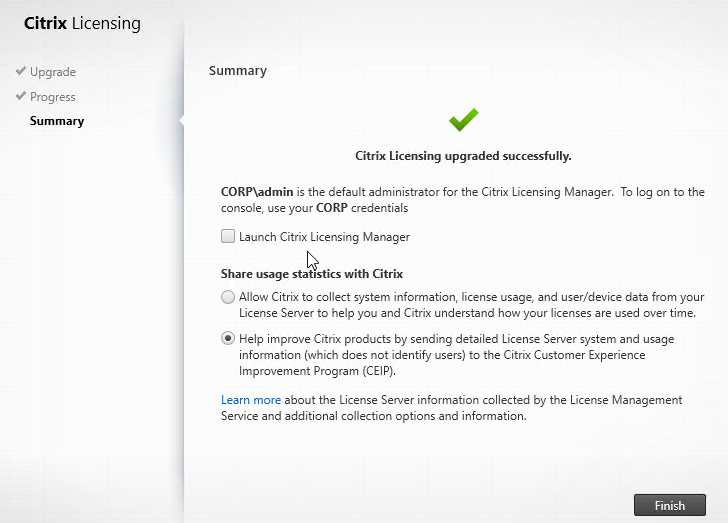The height and width of the screenshot is (523, 728).
Task: Open the Learn more link
Action: [251, 400]
